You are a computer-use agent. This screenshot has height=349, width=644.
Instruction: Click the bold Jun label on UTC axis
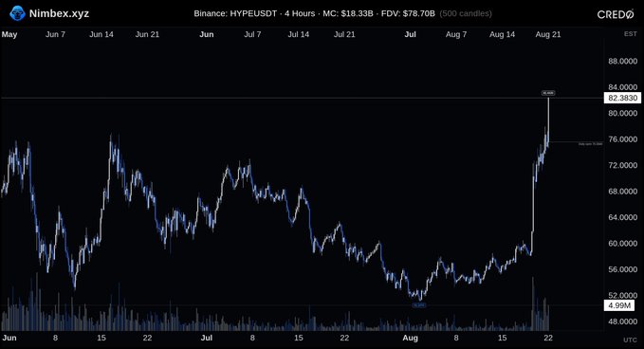tap(9, 338)
